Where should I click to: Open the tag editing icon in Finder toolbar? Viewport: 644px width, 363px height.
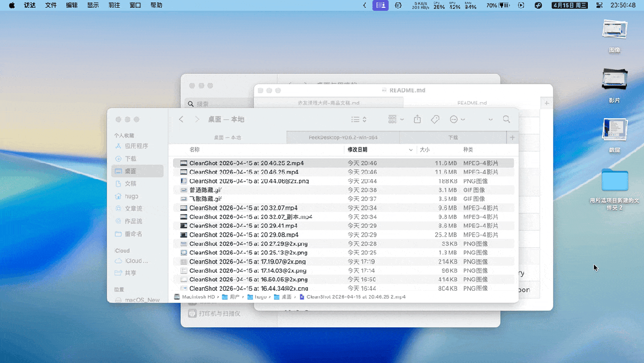point(435,119)
